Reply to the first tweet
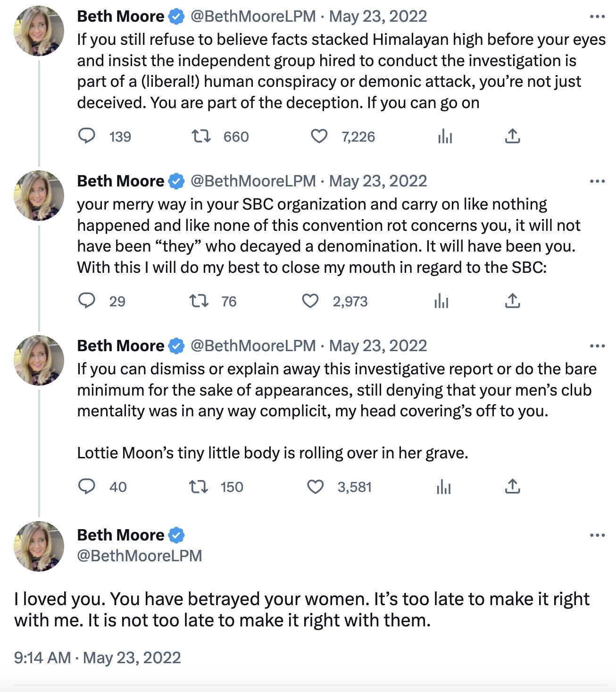Image resolution: width=616 pixels, height=692 pixels. 88,137
